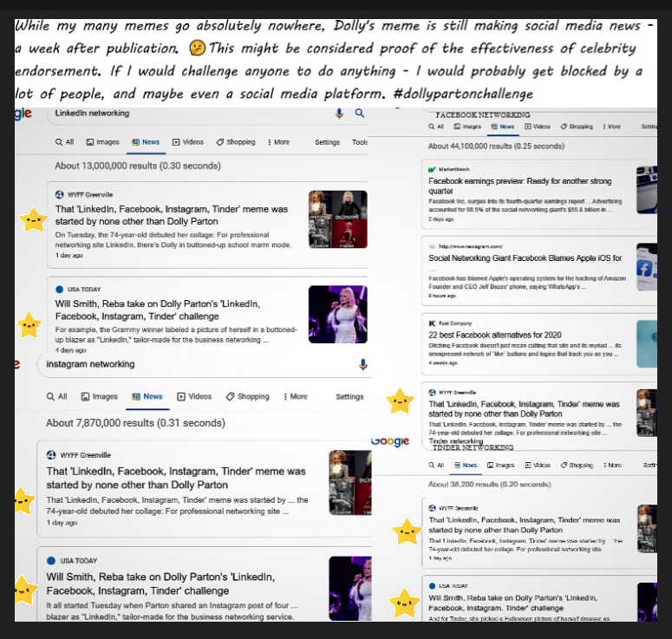Click the 'TINDER NETWORKING' overlay label
Viewport: 672px width, 639px height.
click(473, 447)
